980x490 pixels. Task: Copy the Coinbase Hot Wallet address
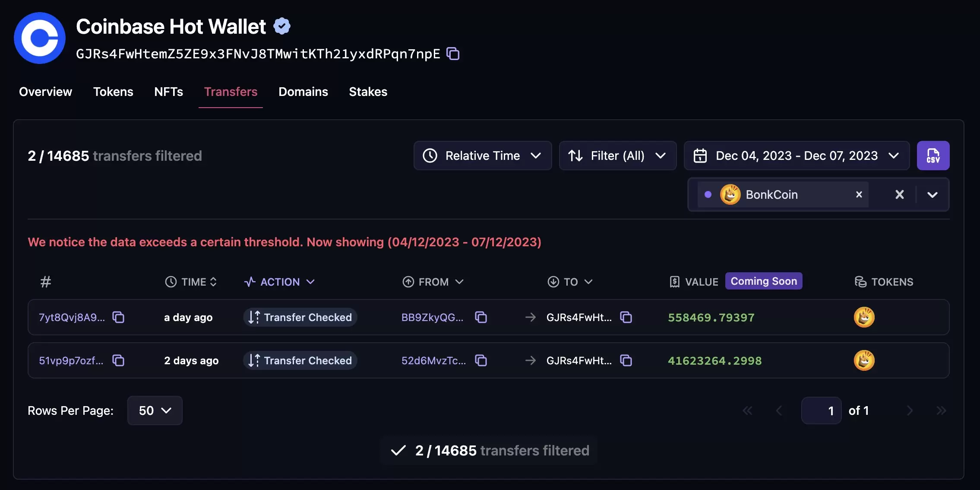453,54
